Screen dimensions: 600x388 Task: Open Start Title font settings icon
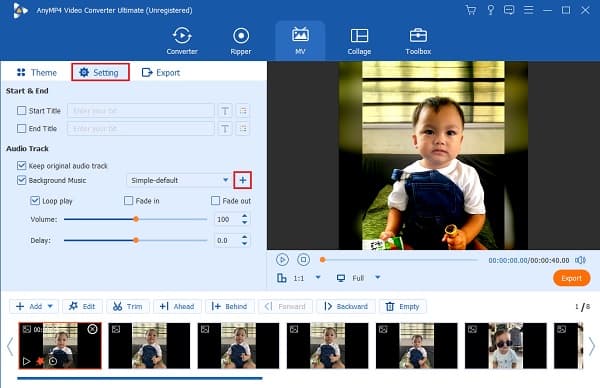pos(225,111)
